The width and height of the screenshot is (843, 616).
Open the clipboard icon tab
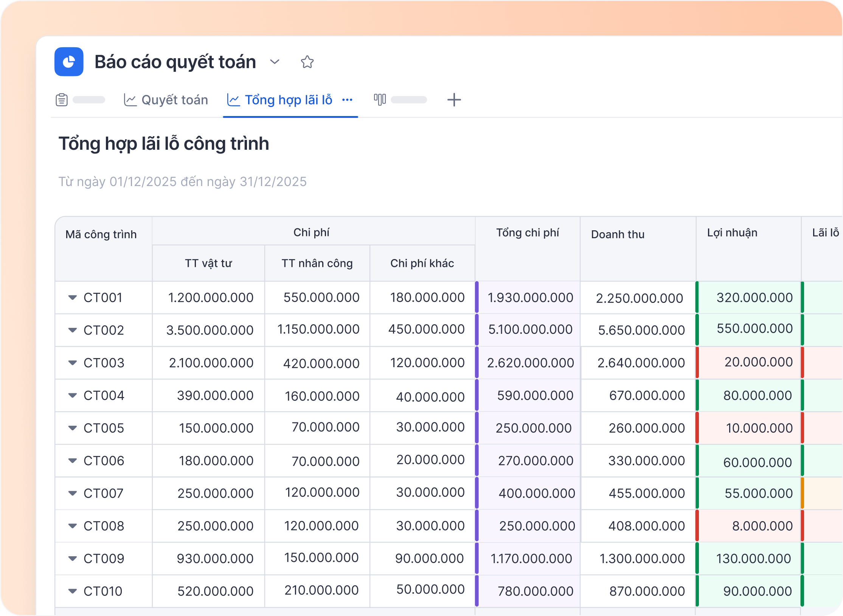(x=62, y=100)
